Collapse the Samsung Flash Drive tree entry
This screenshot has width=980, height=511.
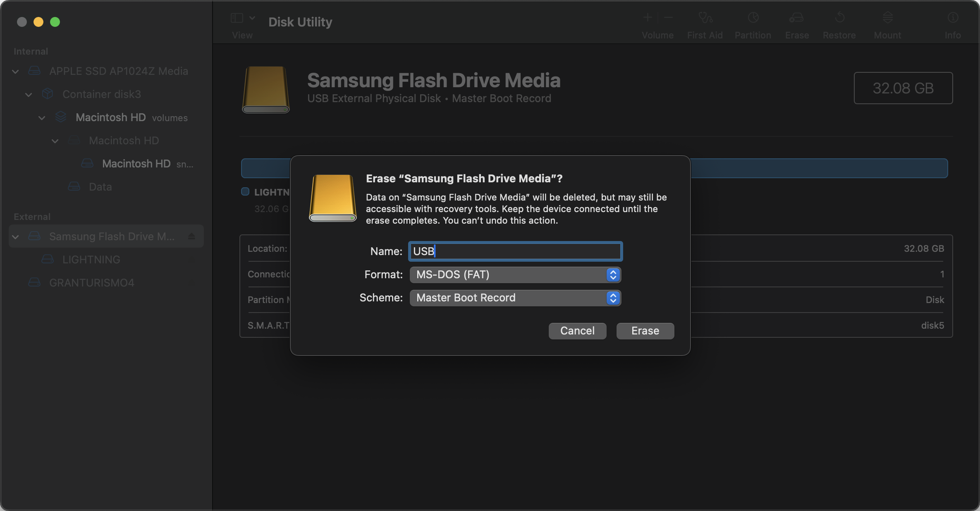coord(15,236)
